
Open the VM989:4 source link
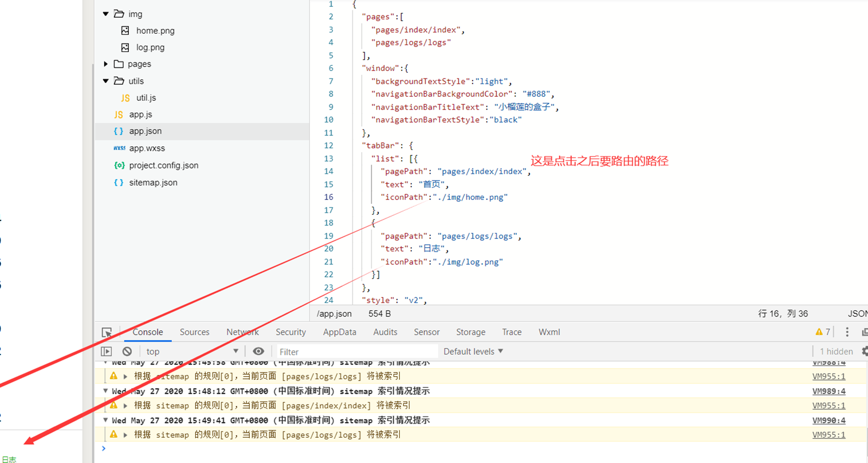pyautogui.click(x=828, y=391)
